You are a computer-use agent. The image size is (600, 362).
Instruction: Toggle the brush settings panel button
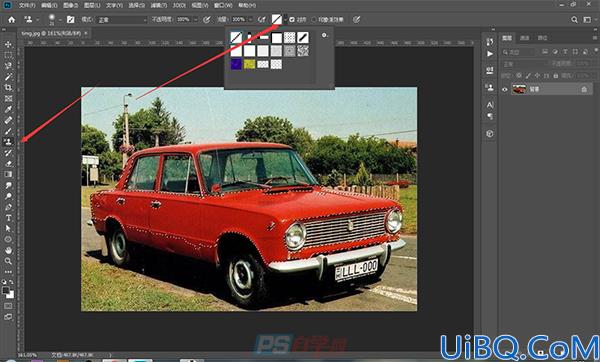(x=70, y=20)
